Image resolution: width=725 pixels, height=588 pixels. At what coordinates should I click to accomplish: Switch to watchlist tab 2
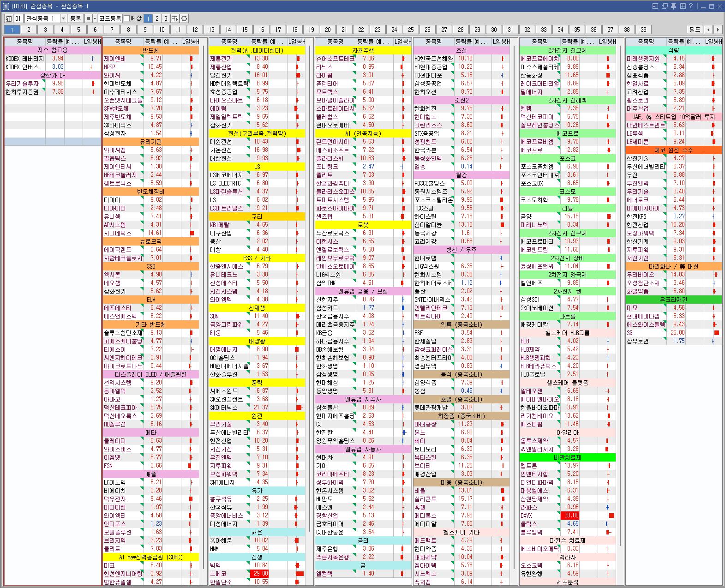click(29, 30)
